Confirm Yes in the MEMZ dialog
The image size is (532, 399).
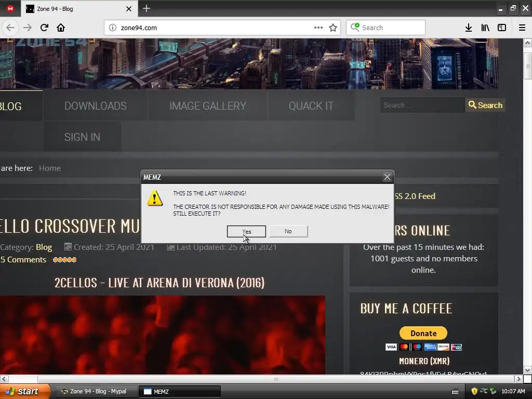coord(246,231)
